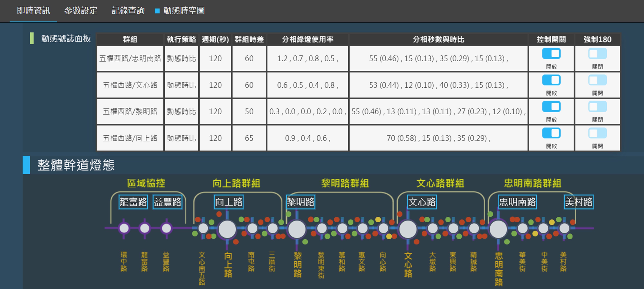Click the 黎明路 boxed label
The height and width of the screenshot is (289, 644).
300,202
